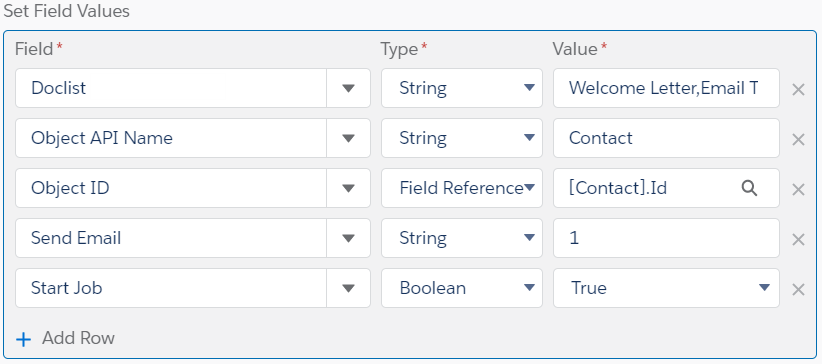Remove the Doclist row with X icon

click(798, 90)
